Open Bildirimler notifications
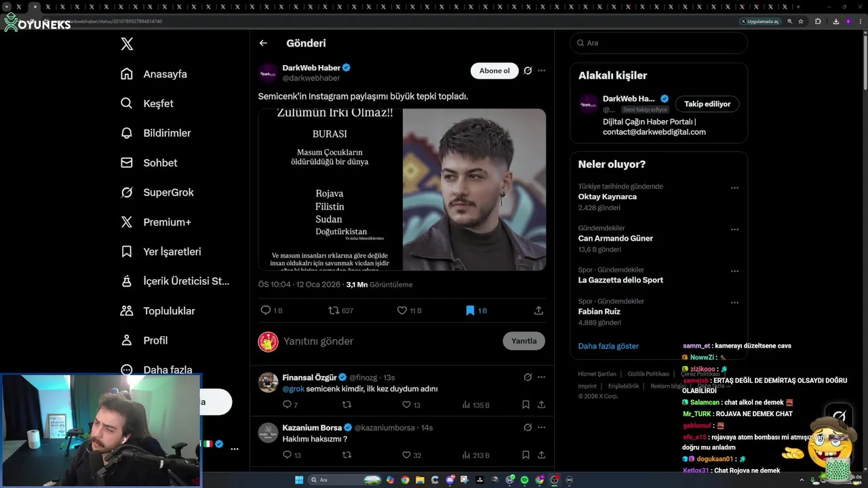 click(155, 133)
